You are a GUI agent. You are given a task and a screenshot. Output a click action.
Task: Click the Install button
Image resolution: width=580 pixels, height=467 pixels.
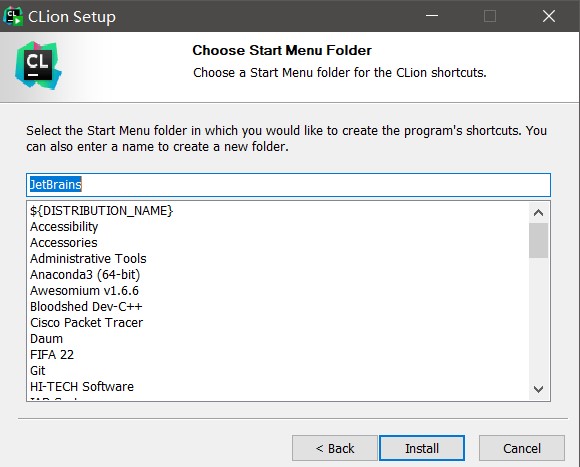(422, 448)
